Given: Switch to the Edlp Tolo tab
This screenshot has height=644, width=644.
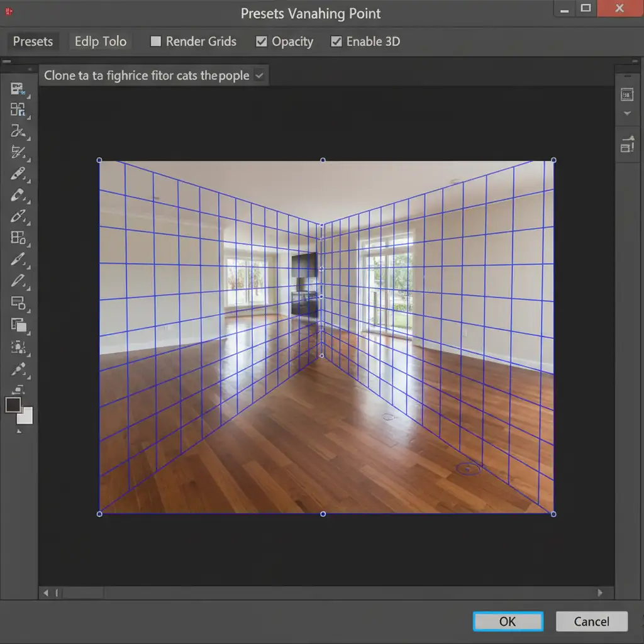Looking at the screenshot, I should pyautogui.click(x=101, y=42).
